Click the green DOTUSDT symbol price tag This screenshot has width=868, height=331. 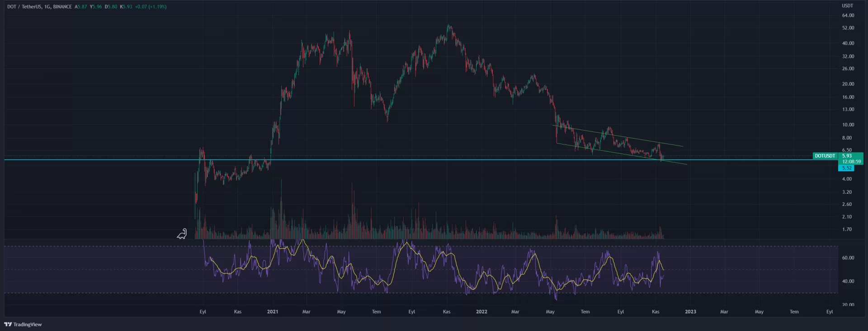pyautogui.click(x=825, y=156)
